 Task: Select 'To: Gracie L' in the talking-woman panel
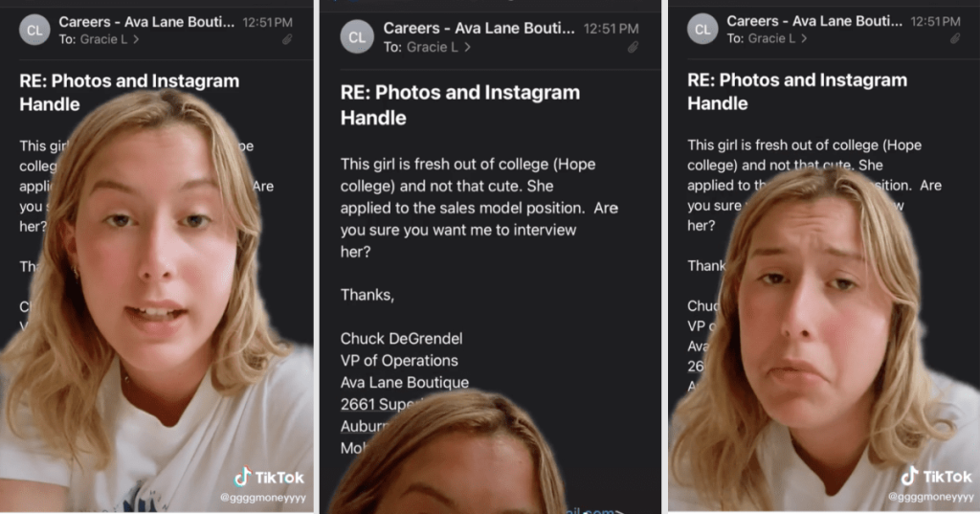pos(93,39)
